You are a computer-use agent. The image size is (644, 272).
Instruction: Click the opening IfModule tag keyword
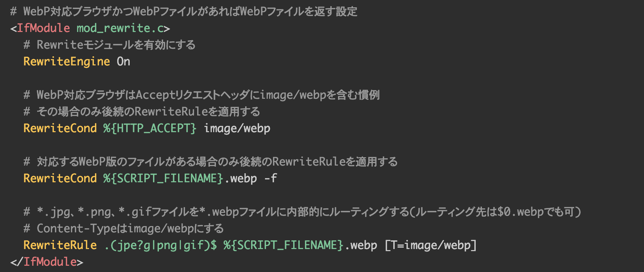point(43,28)
